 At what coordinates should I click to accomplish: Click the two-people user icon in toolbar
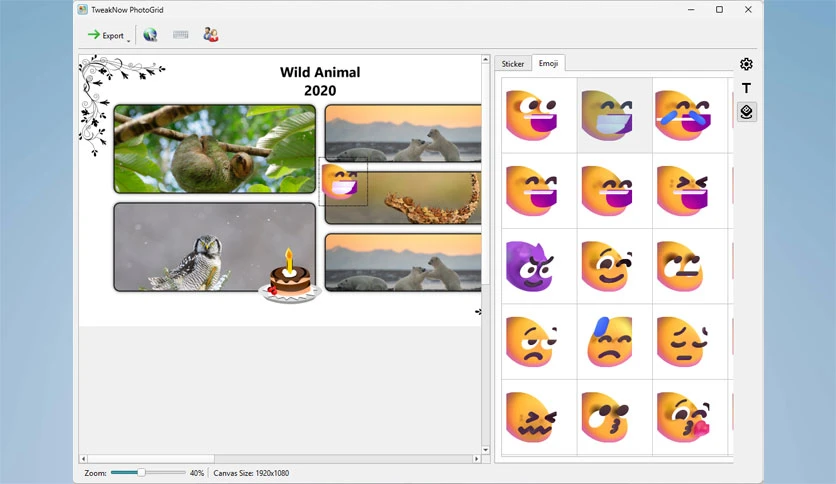point(211,35)
